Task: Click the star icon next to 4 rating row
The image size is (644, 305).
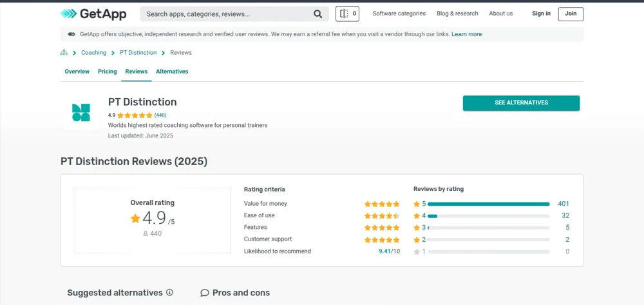Action: 417,216
